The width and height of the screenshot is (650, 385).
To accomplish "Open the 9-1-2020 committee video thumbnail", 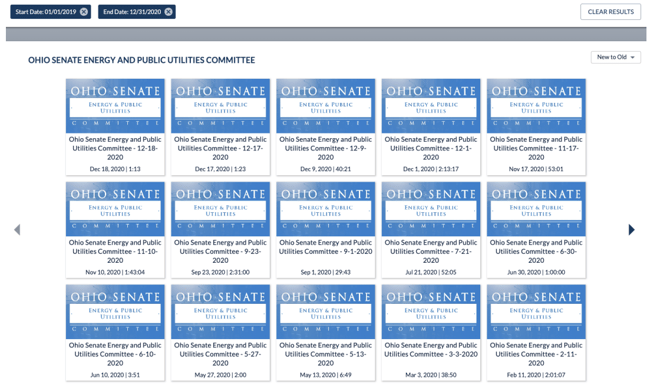I will [x=326, y=209].
